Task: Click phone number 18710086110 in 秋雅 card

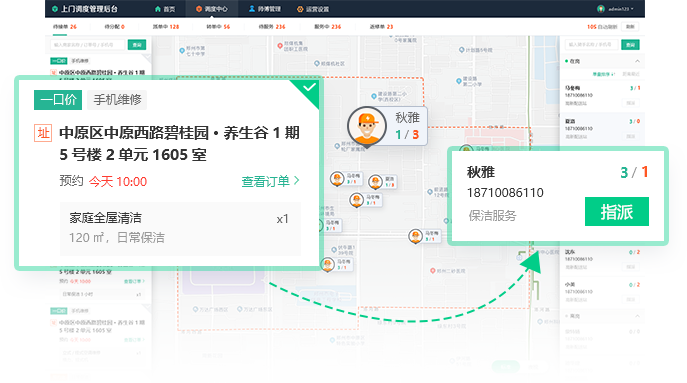Action: (505, 193)
